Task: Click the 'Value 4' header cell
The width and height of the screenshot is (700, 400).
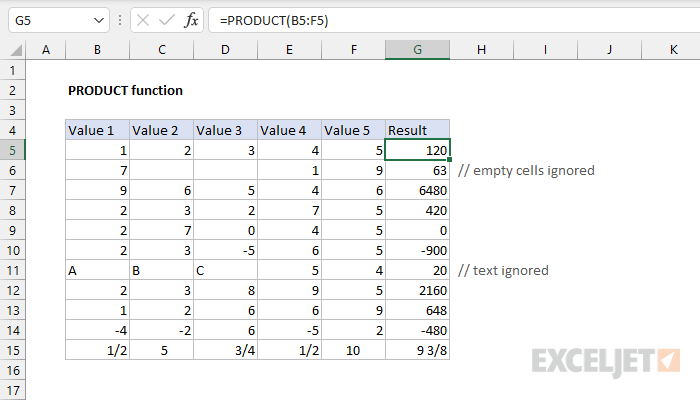Action: click(289, 130)
